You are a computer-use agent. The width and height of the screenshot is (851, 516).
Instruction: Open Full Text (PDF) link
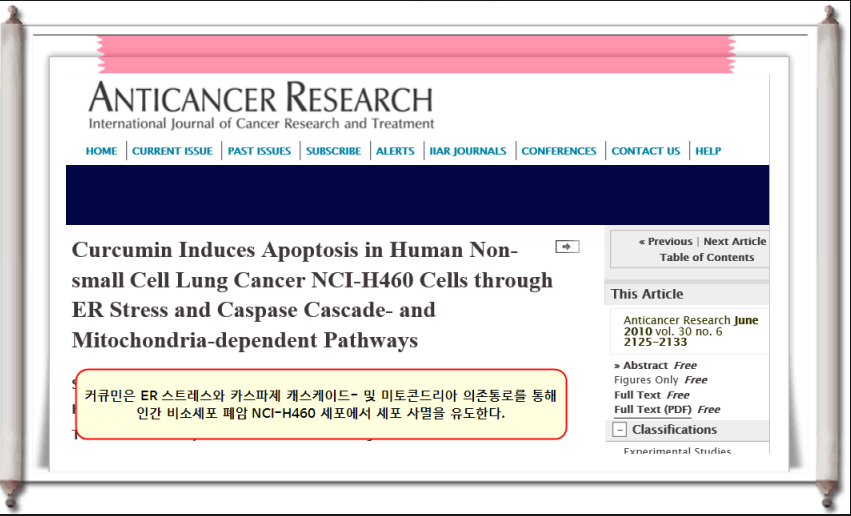[x=653, y=410]
